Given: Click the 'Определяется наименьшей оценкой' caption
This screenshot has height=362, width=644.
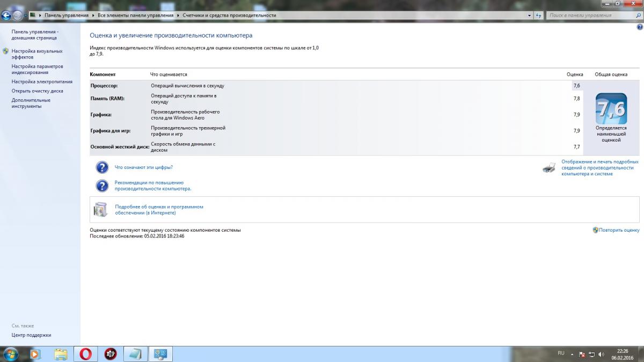Looking at the screenshot, I should [611, 134].
